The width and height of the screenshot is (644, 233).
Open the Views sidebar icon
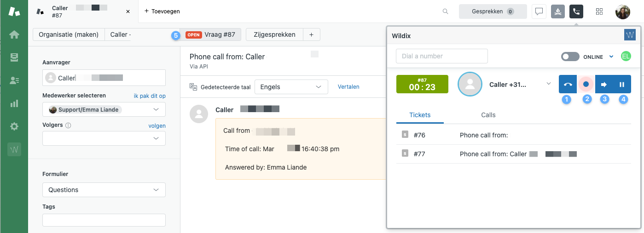point(14,57)
